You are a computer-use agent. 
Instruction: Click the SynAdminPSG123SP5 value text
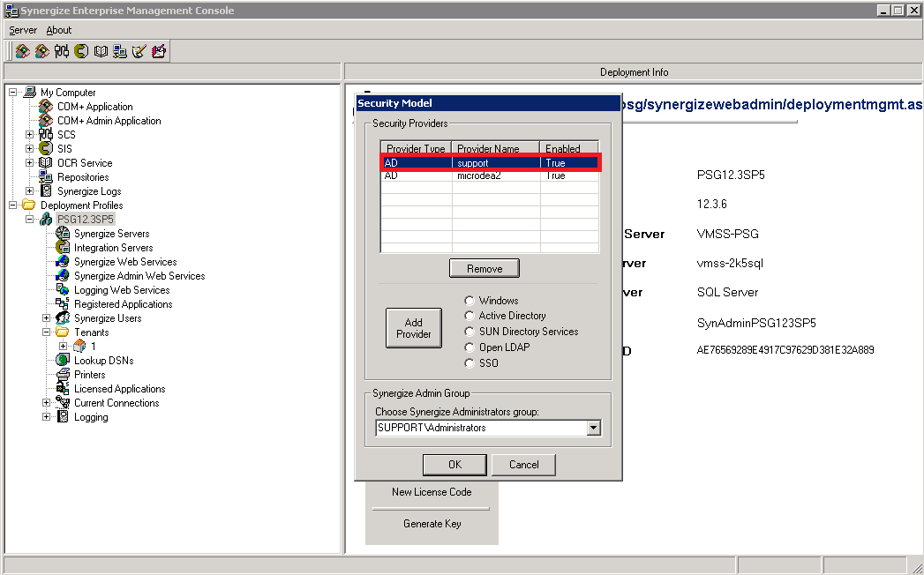pyautogui.click(x=756, y=323)
